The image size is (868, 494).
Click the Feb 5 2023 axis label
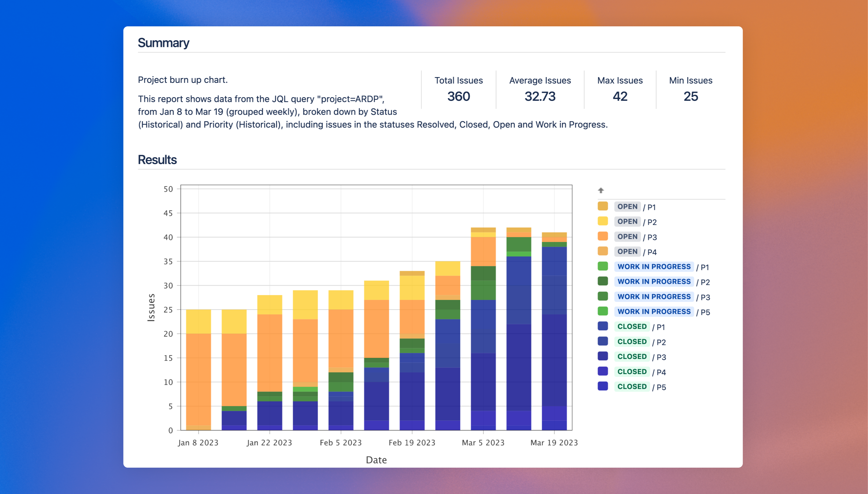coord(340,442)
